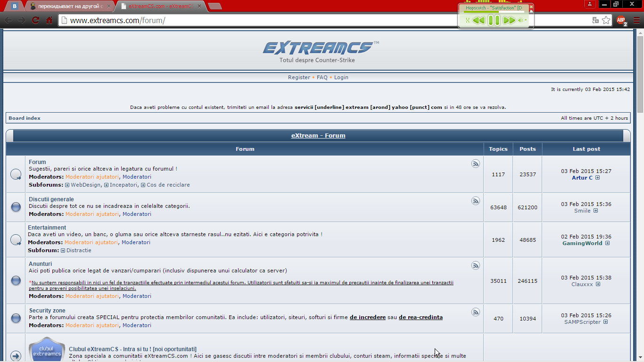Open the Login link
644x362 pixels.
(341, 77)
